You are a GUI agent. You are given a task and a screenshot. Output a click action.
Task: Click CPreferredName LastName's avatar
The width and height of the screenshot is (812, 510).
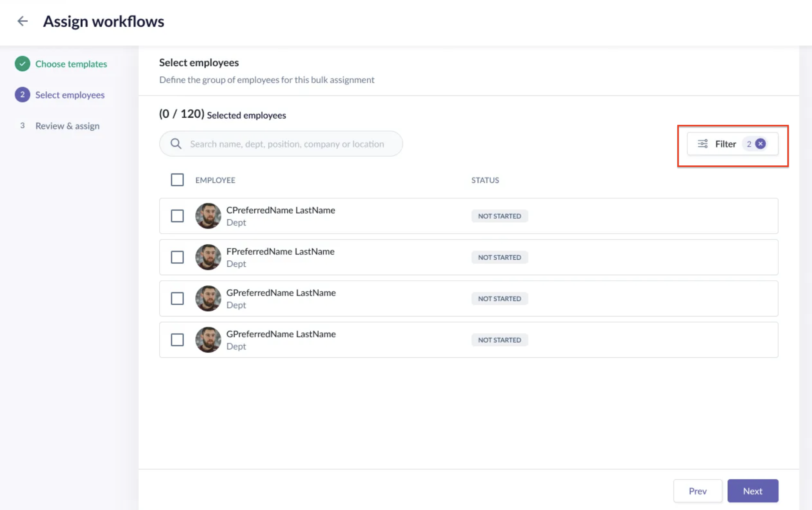pyautogui.click(x=208, y=216)
